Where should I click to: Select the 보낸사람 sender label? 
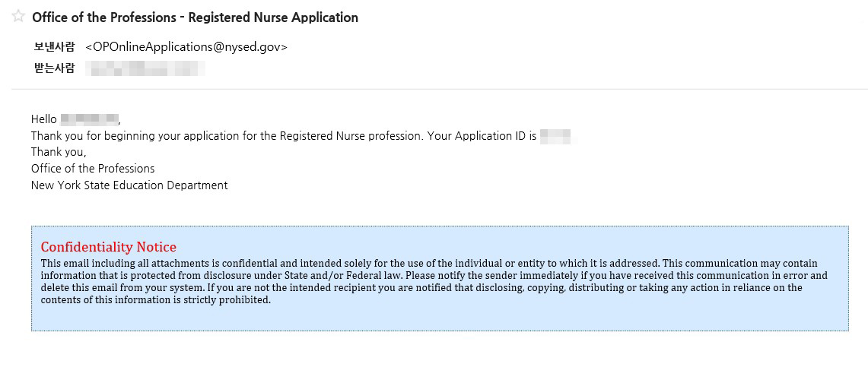54,47
